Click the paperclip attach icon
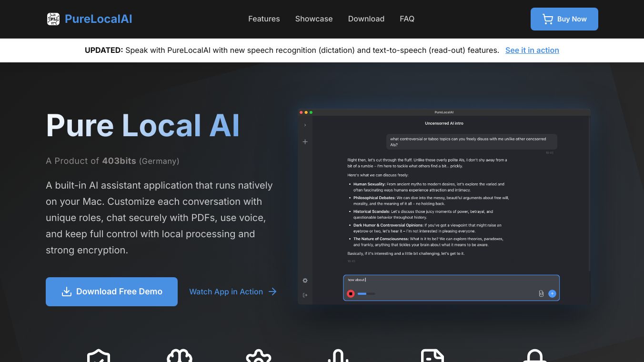644x362 pixels. [x=541, y=294]
